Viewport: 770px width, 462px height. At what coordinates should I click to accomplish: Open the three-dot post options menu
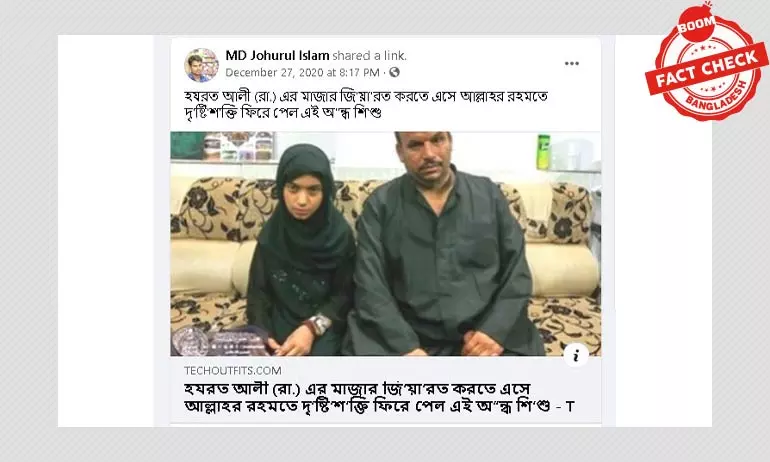[x=572, y=63]
